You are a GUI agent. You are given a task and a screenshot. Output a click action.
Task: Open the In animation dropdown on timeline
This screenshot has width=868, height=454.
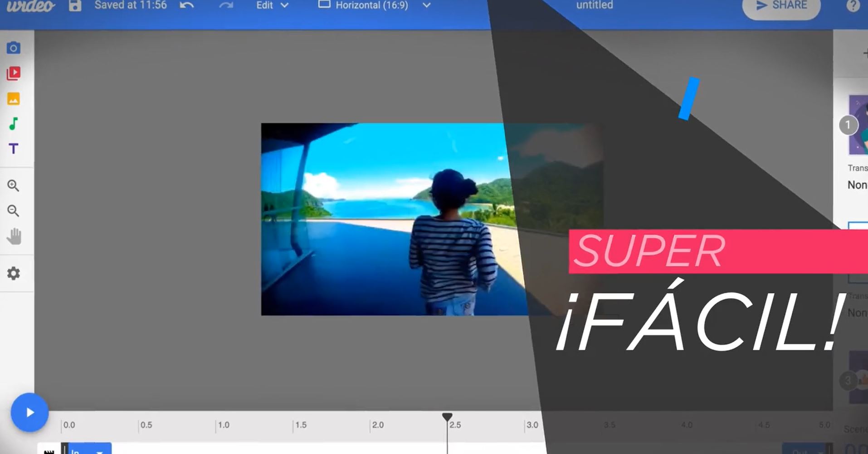pos(89,449)
